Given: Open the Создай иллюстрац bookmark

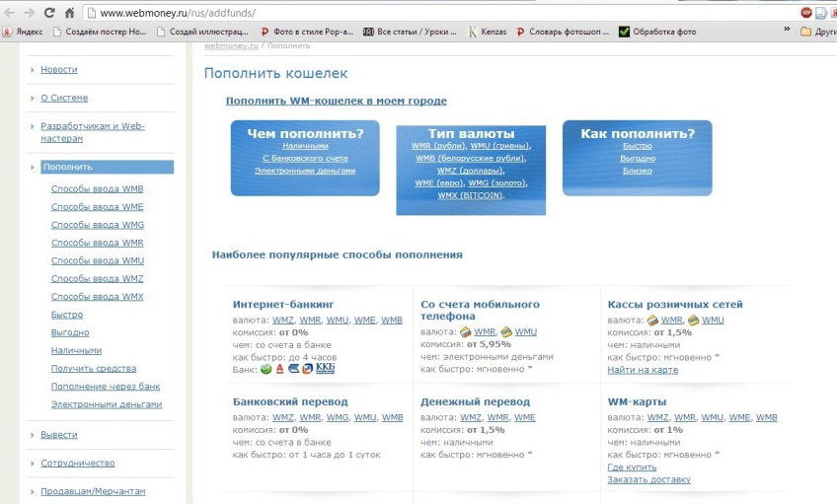Looking at the screenshot, I should point(203,32).
